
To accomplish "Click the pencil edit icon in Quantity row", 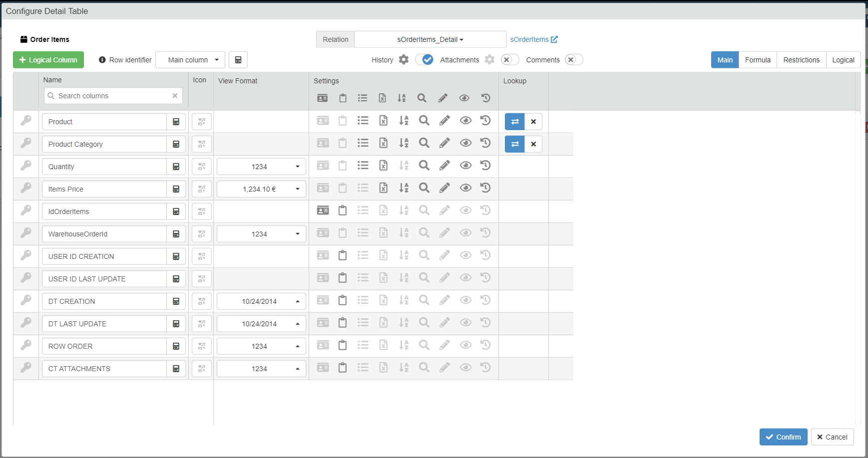I will click(444, 166).
